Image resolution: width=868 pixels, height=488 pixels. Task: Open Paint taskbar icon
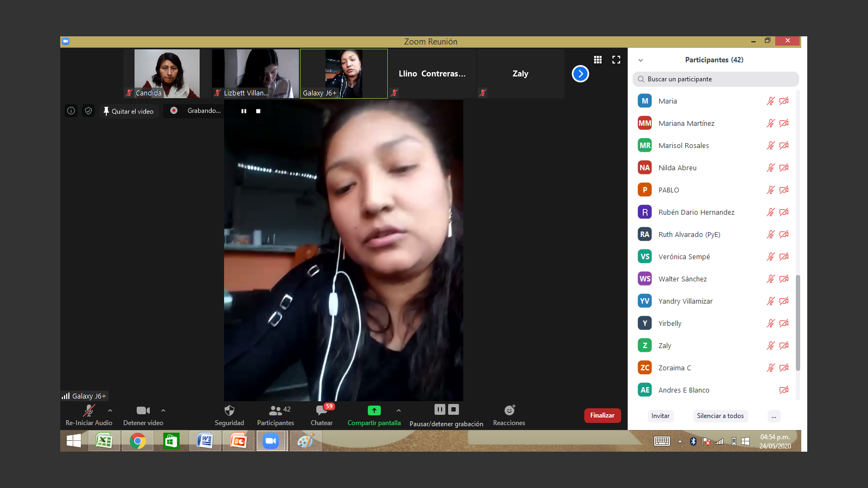(x=305, y=441)
